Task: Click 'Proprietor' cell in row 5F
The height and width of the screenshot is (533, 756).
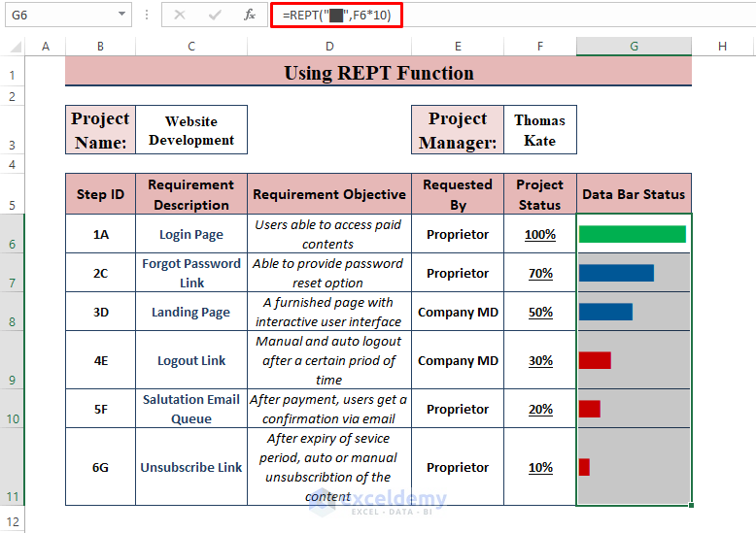Action: 458,409
